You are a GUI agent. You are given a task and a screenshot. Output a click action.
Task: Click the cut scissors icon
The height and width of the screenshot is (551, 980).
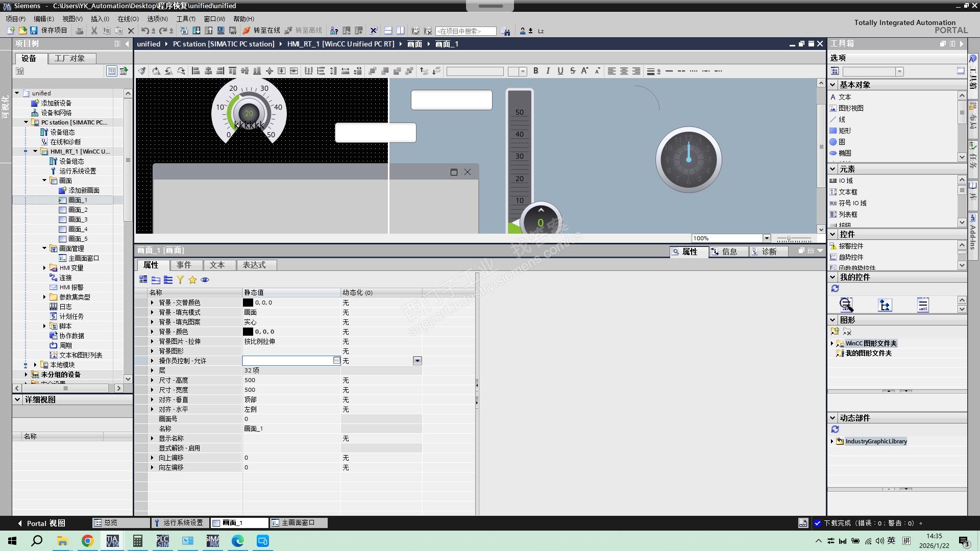tap(94, 31)
